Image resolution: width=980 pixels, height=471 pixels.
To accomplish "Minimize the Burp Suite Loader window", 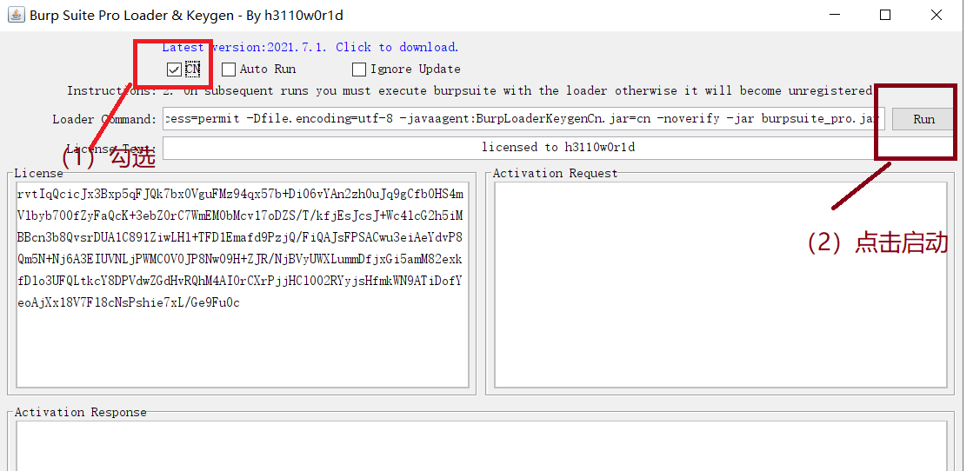I will [835, 15].
